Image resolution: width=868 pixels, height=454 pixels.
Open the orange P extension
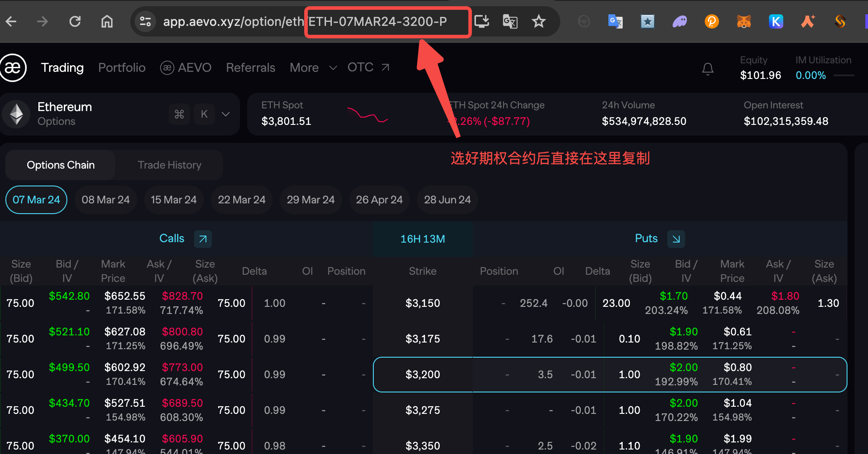click(712, 21)
